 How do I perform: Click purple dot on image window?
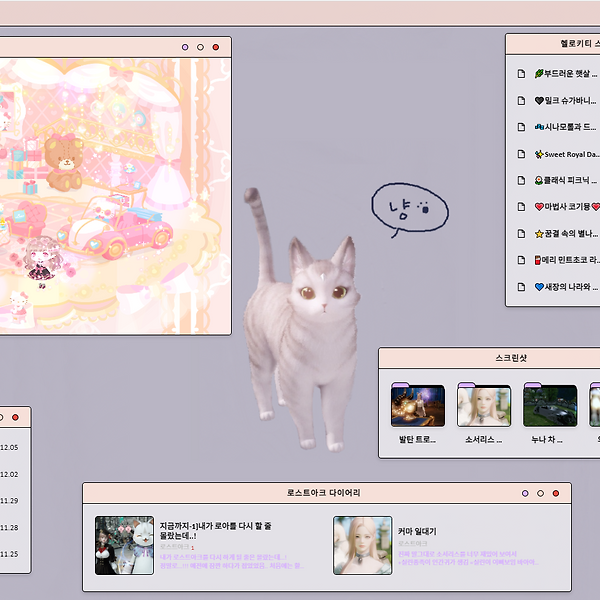pos(185,47)
